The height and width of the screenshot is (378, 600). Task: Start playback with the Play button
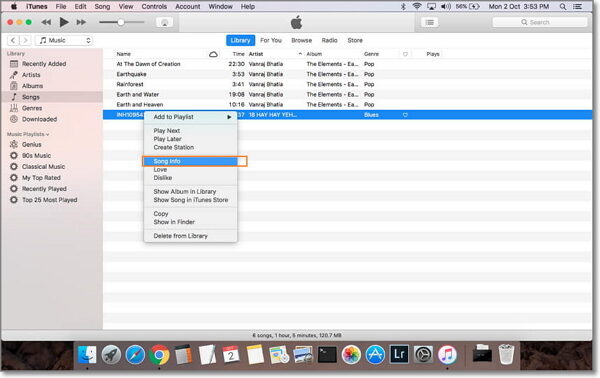[x=64, y=22]
